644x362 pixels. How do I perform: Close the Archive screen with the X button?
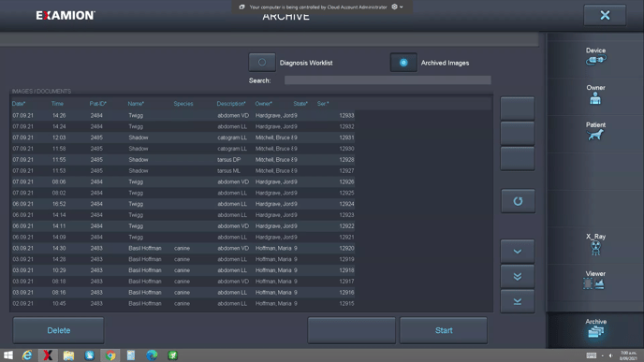605,15
